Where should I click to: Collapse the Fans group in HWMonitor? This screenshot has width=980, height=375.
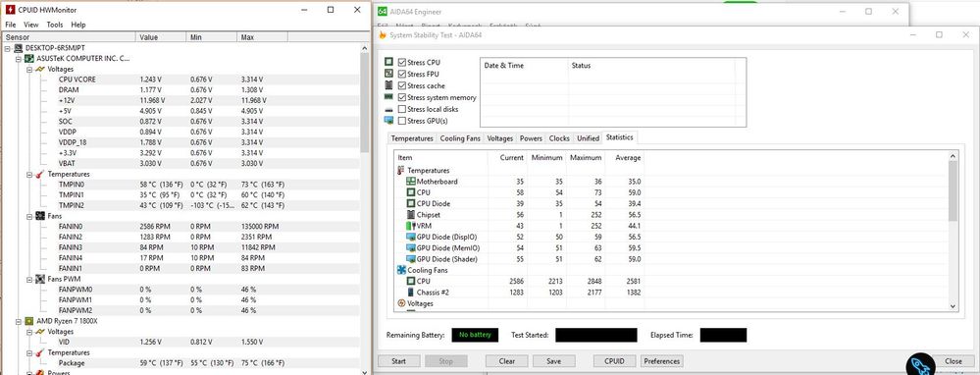pyautogui.click(x=29, y=216)
